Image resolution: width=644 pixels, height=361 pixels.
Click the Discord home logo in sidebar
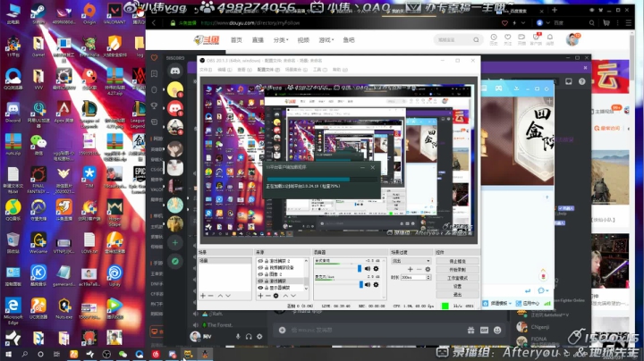[x=175, y=71]
